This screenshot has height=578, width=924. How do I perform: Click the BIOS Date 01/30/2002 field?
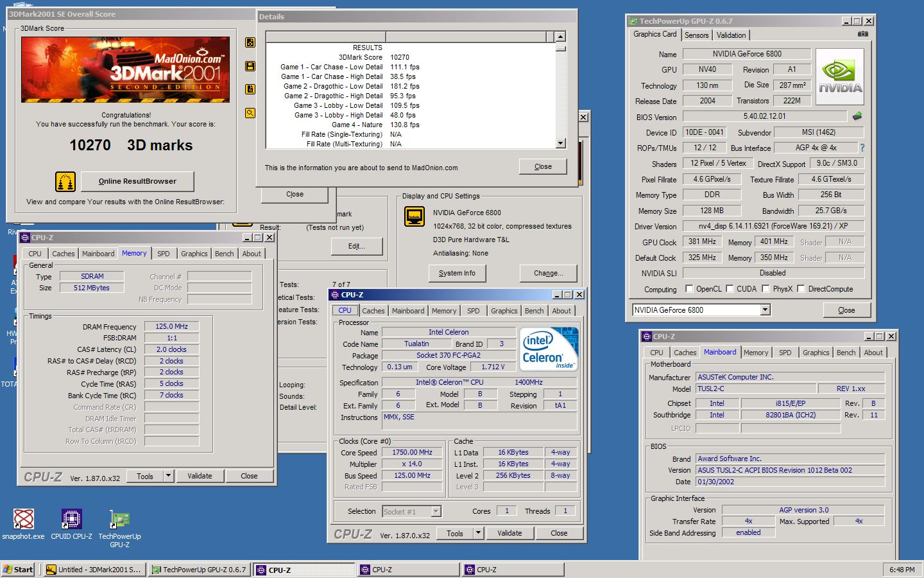791,482
